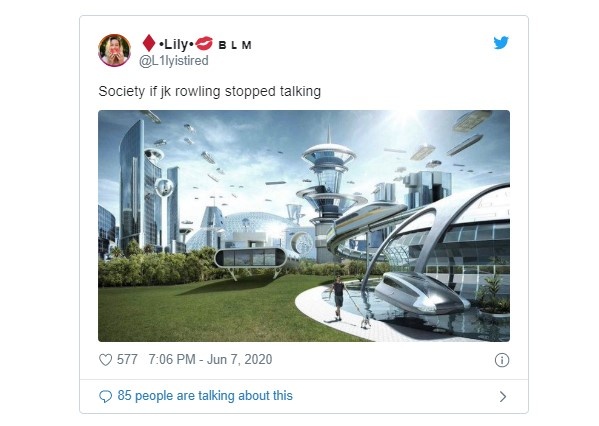Click the Twitter bird logo icon
The image size is (599, 426).
point(501,42)
